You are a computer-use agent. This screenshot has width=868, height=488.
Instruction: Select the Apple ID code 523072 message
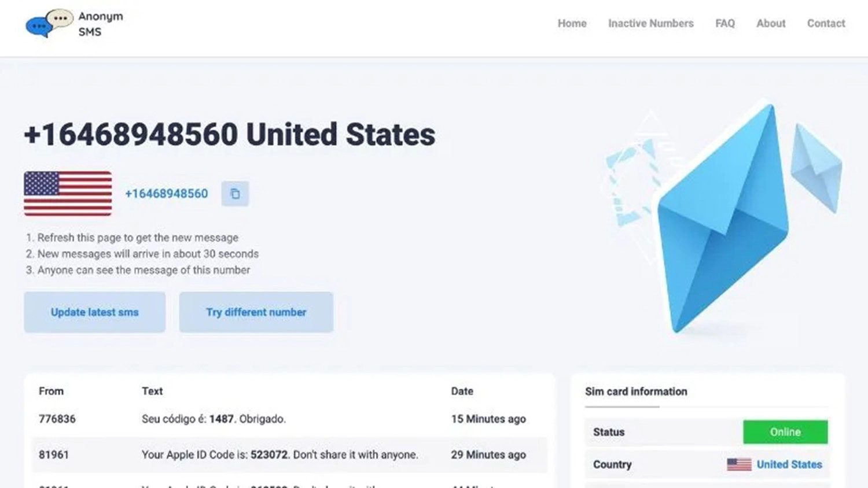pos(289,455)
